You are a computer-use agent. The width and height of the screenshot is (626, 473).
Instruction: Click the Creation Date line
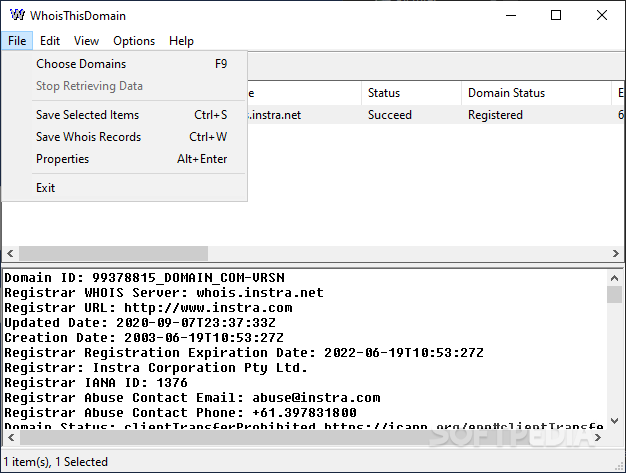pyautogui.click(x=144, y=338)
